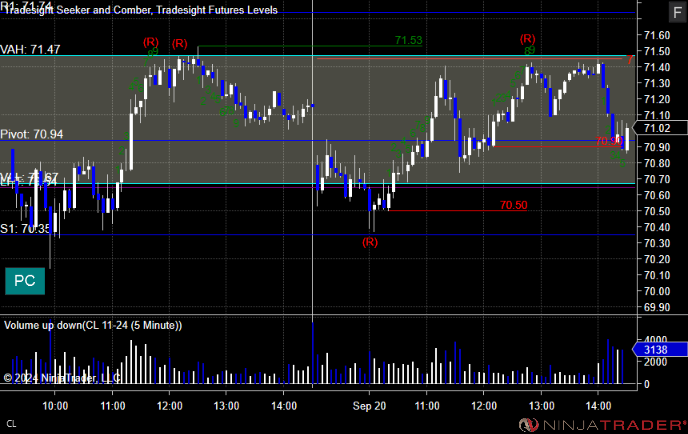688x434 pixels.
Task: Click the teal PC button
Action: (25, 281)
